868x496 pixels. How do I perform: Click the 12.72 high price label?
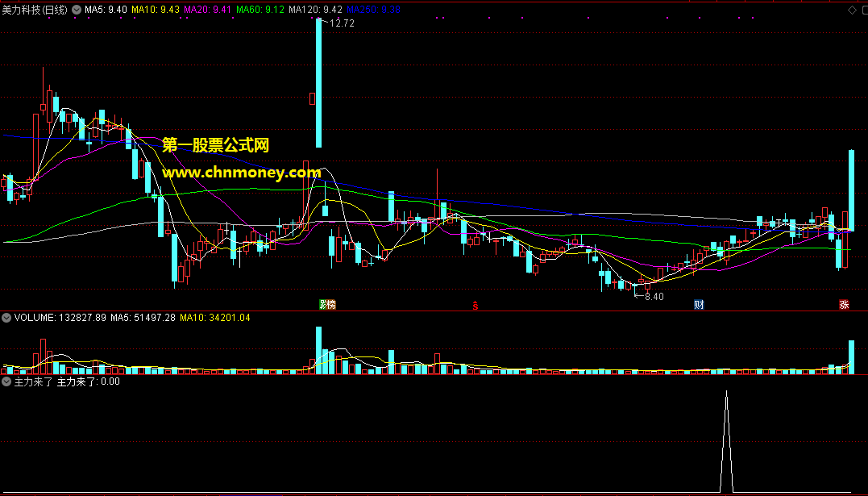click(342, 23)
